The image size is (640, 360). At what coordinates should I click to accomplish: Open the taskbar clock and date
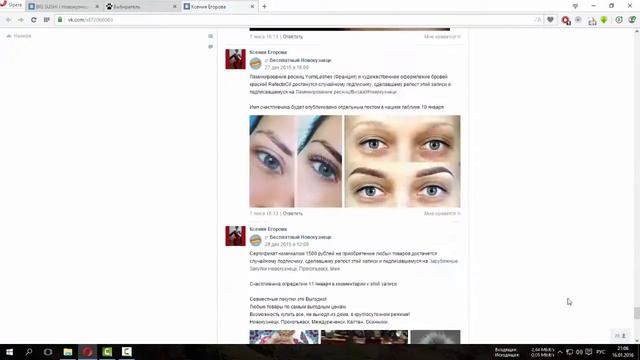pos(623,352)
